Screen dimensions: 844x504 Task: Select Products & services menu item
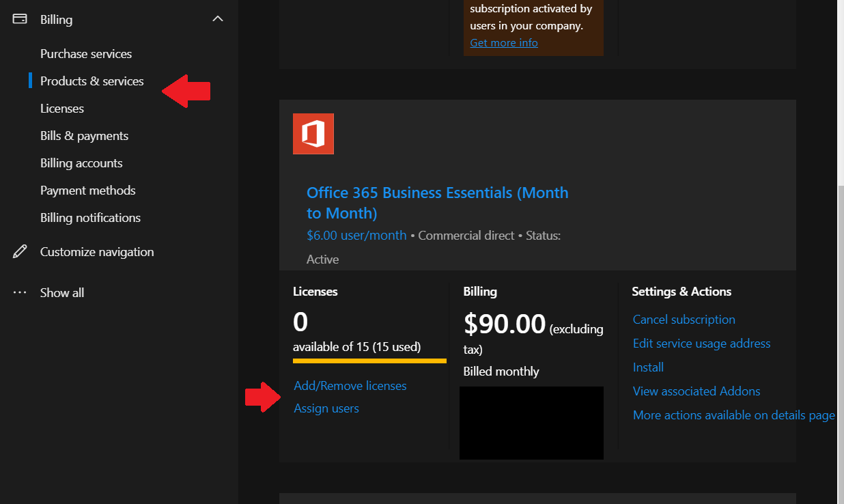pos(92,81)
